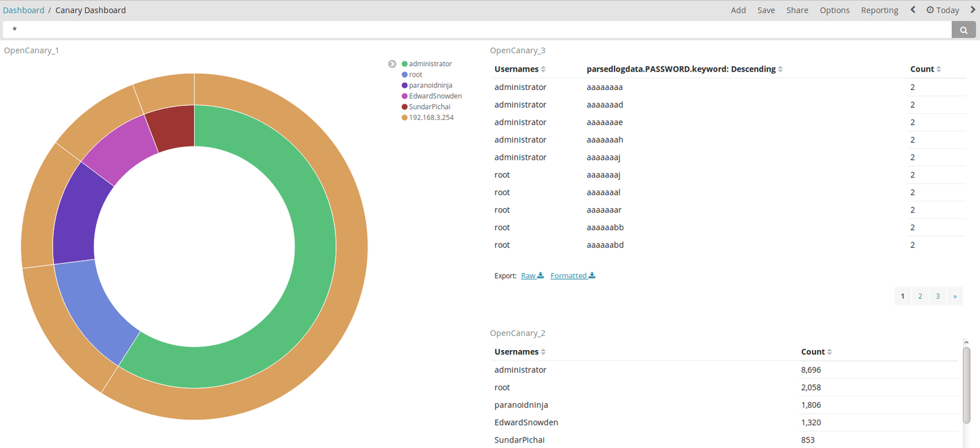The image size is (980, 448).
Task: Click the OpenCanary_2 panel title
Action: click(518, 333)
